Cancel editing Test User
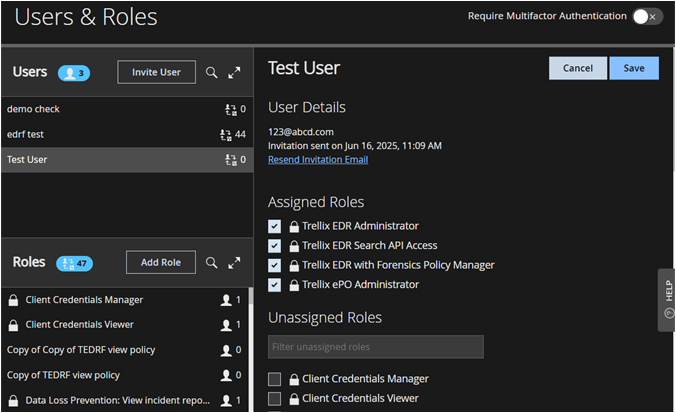This screenshot has height=413, width=676. click(578, 68)
